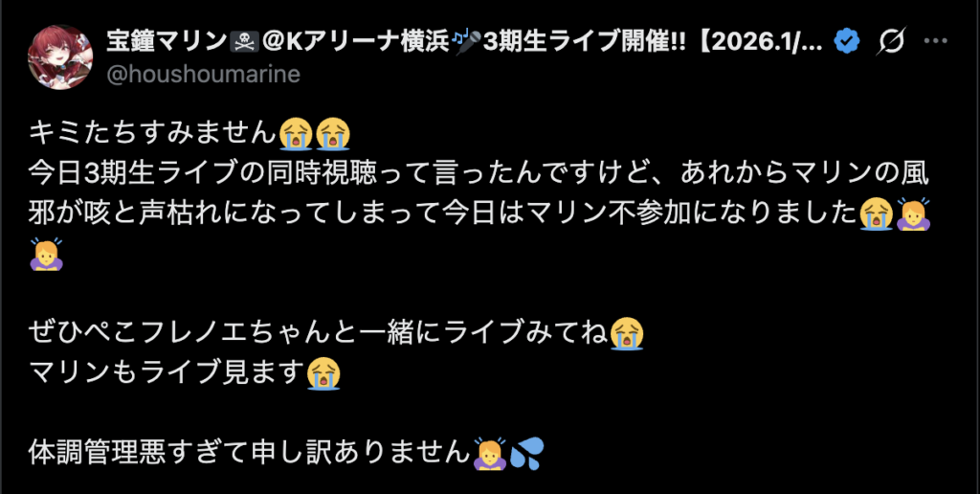Click bowing emoji after 申し訳ありません

click(489, 454)
